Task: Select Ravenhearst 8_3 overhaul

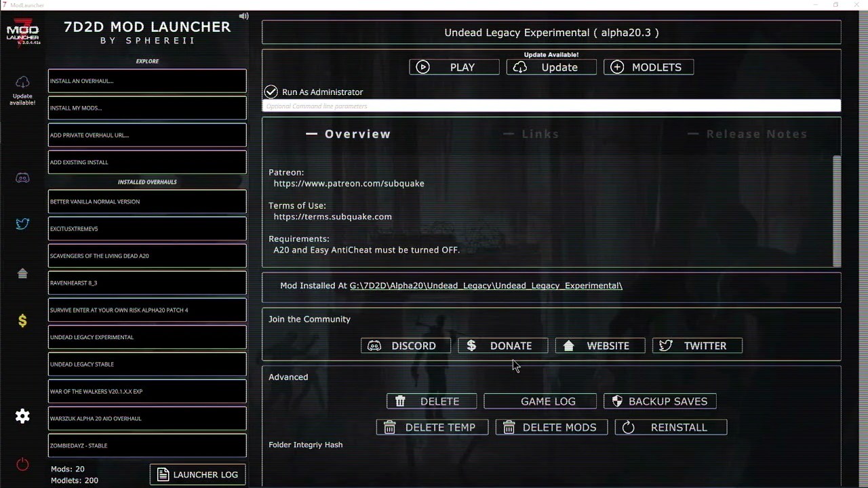Action: (147, 283)
